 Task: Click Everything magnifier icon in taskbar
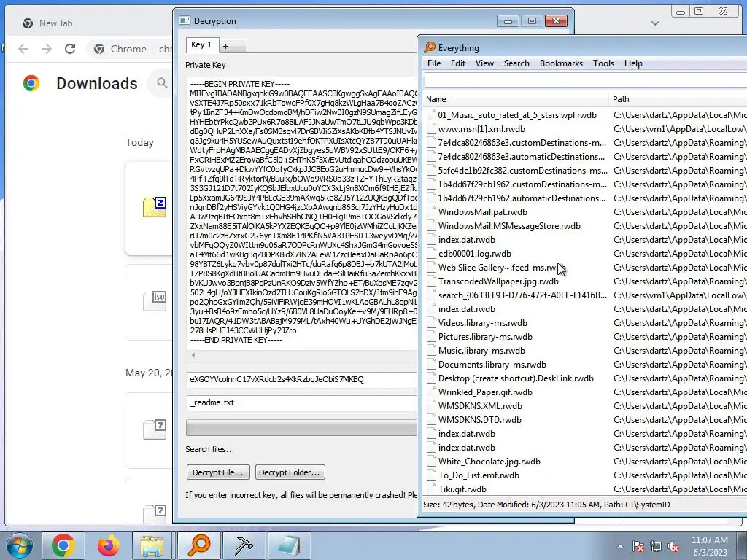[199, 545]
